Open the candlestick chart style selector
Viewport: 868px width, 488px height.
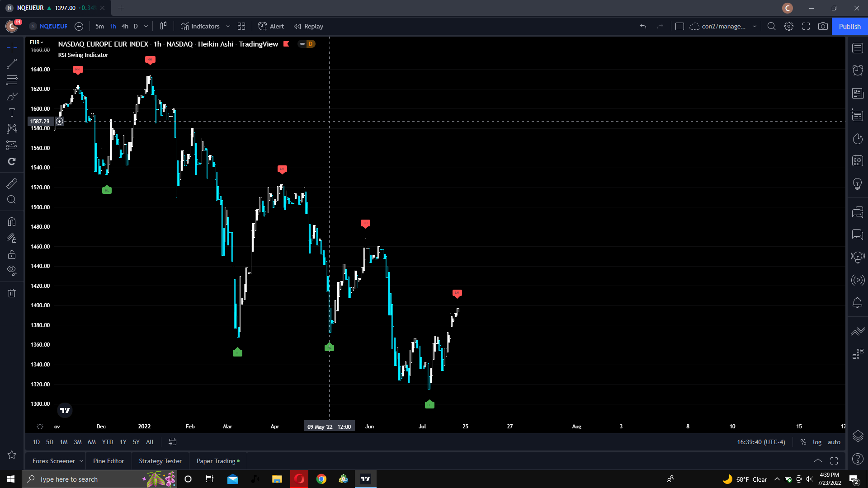coord(163,26)
